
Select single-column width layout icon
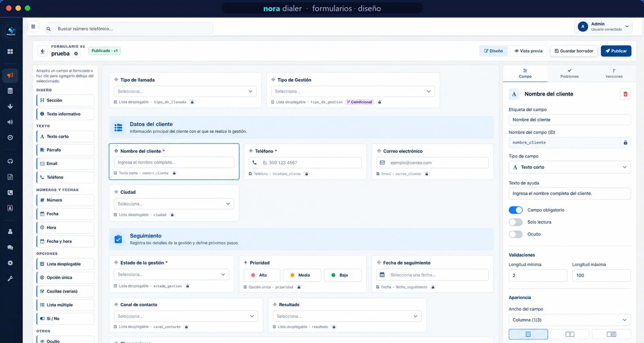click(x=528, y=334)
